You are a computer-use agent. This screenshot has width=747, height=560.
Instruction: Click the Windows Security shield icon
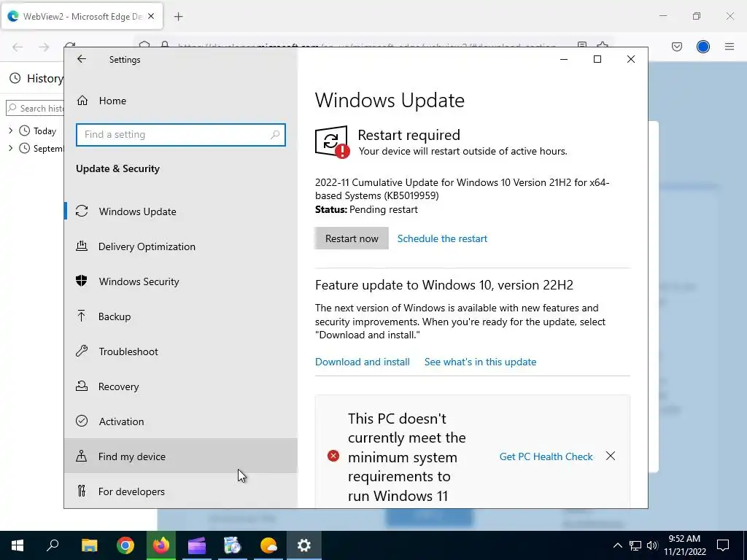pos(82,281)
